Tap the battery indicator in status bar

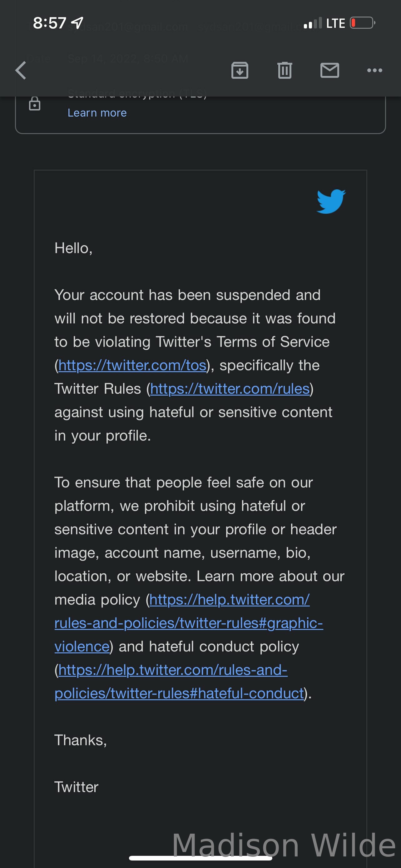tap(363, 23)
